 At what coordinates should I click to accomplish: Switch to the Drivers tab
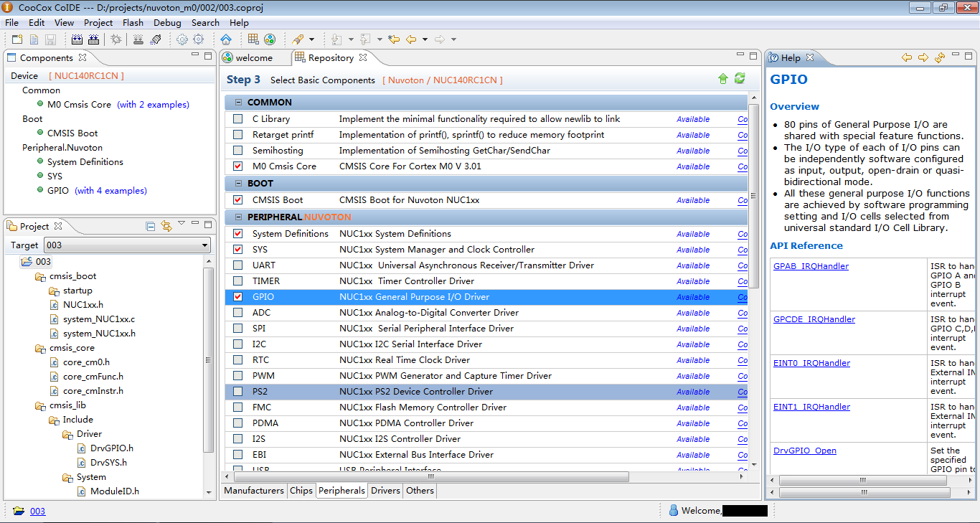click(385, 491)
